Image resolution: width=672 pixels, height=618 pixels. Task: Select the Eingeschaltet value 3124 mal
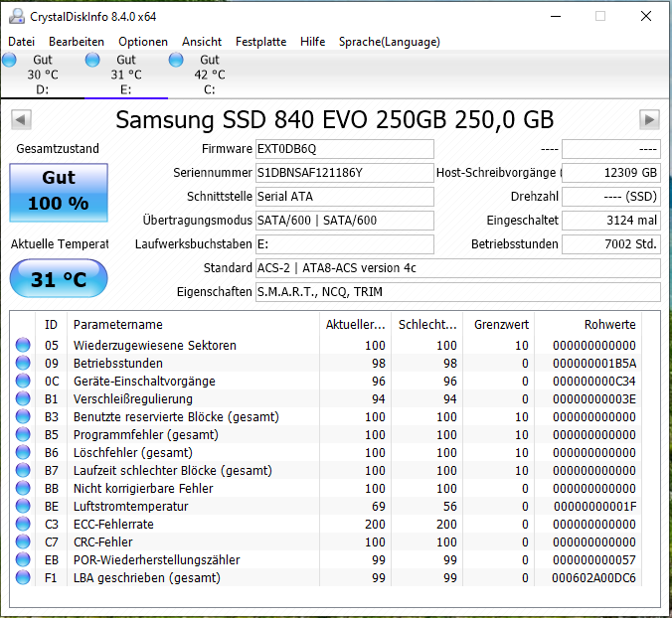(611, 221)
